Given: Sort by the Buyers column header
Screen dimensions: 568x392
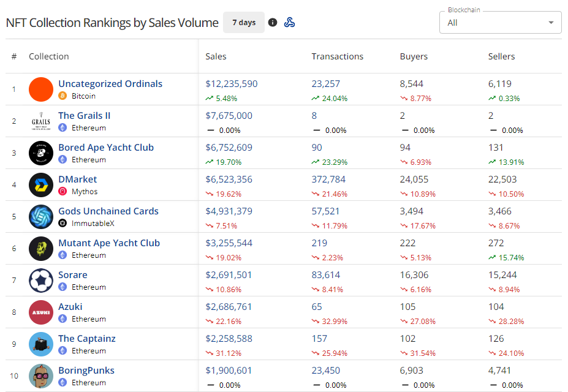Looking at the screenshot, I should coord(414,56).
